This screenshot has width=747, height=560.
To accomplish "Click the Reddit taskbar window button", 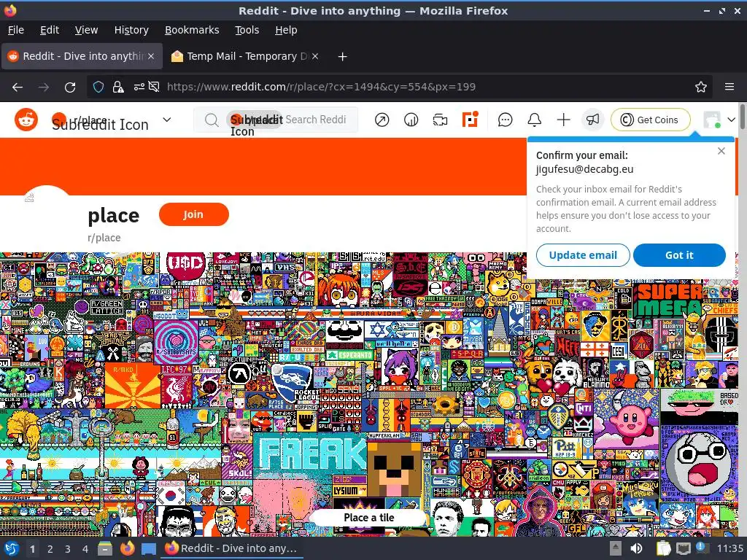I will (231, 548).
